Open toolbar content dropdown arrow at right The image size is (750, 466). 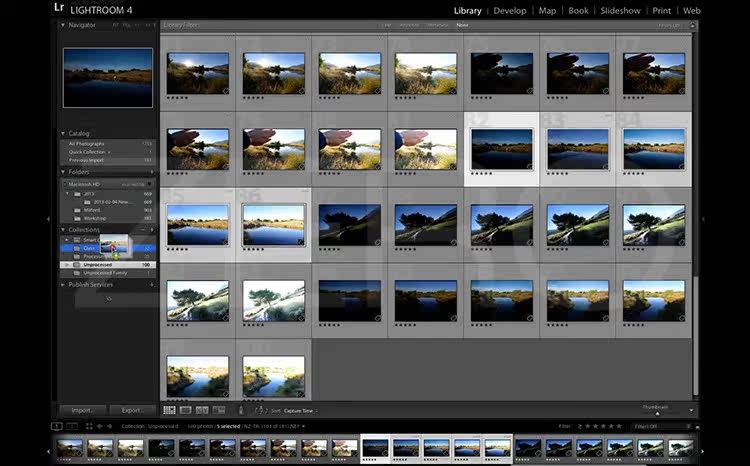691,411
